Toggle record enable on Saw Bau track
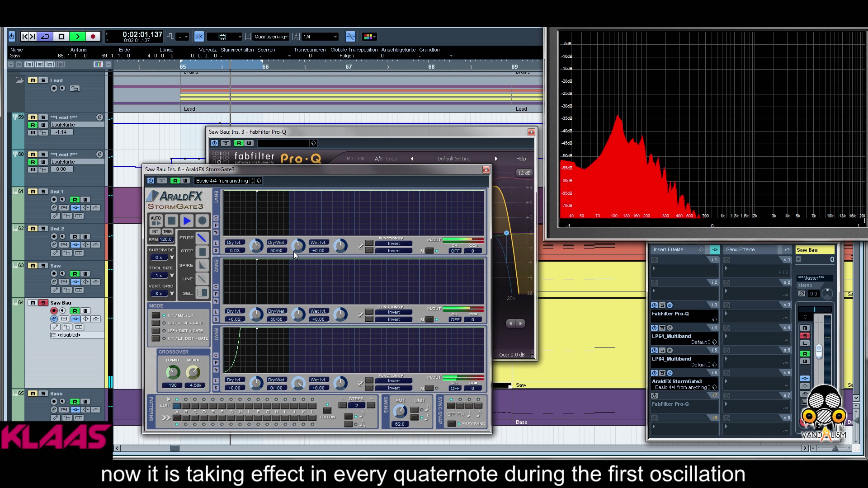This screenshot has height=488, width=868. click(x=54, y=311)
